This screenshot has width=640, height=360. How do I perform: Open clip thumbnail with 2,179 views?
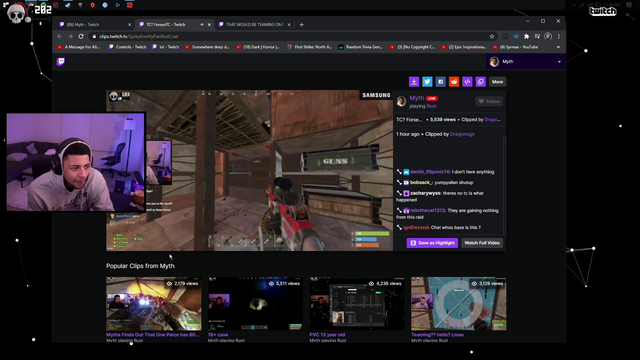pos(153,304)
